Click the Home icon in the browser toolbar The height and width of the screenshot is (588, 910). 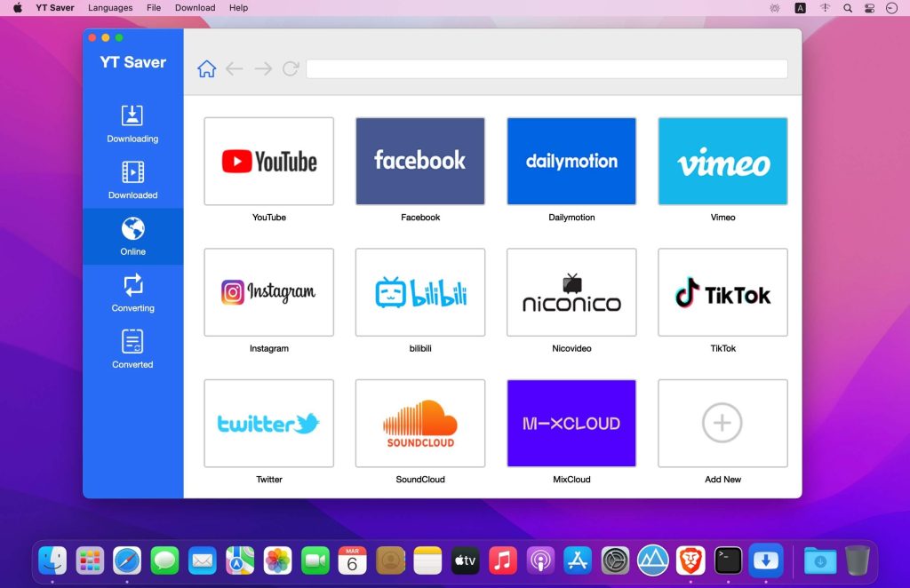point(206,68)
